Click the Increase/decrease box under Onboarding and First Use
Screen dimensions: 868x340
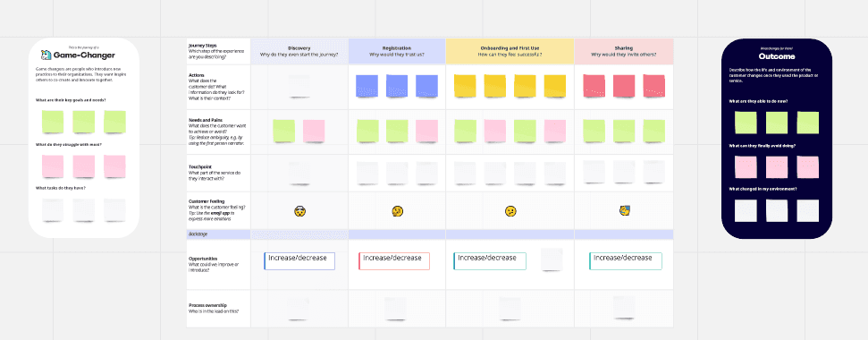click(490, 261)
